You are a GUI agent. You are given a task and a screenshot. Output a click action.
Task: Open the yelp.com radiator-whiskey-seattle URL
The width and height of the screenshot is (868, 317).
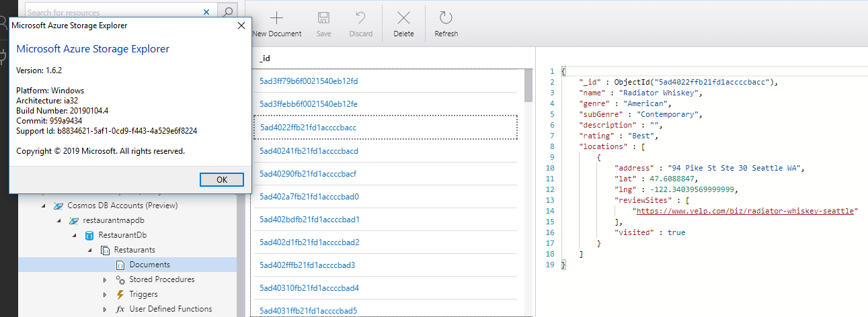click(745, 211)
